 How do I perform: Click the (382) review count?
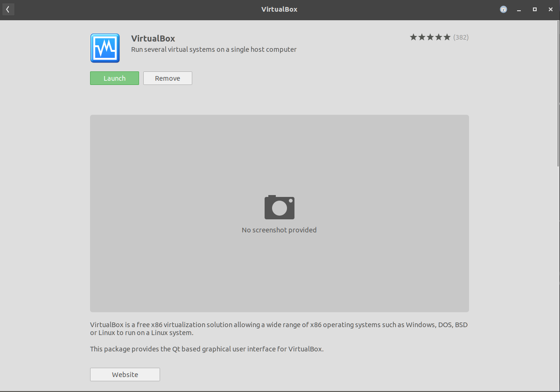click(461, 37)
